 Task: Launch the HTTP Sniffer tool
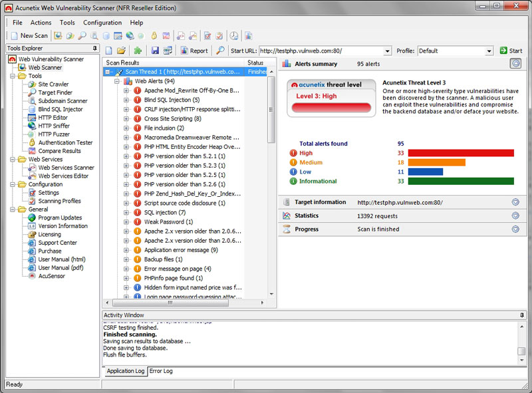(53, 126)
